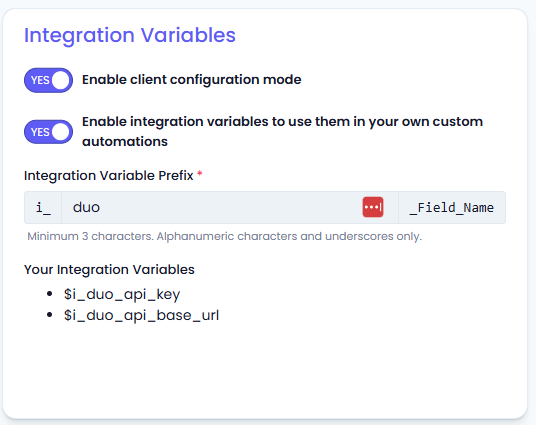Click the Enable client configuration mode label

(192, 80)
